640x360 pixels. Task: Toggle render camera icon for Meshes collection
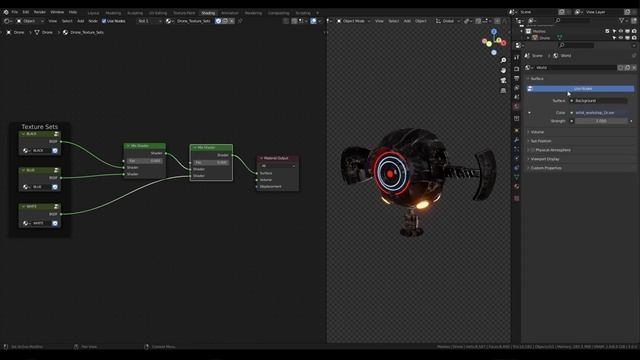coord(634,31)
